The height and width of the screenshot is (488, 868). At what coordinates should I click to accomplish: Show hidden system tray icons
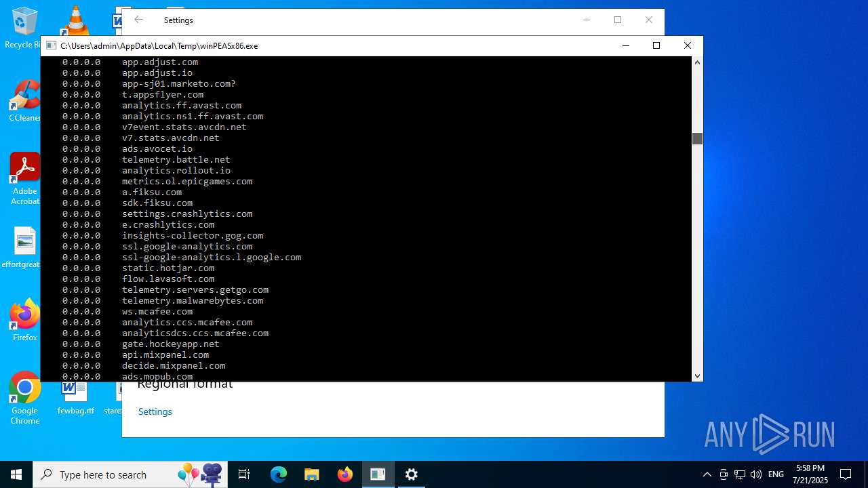coord(707,474)
